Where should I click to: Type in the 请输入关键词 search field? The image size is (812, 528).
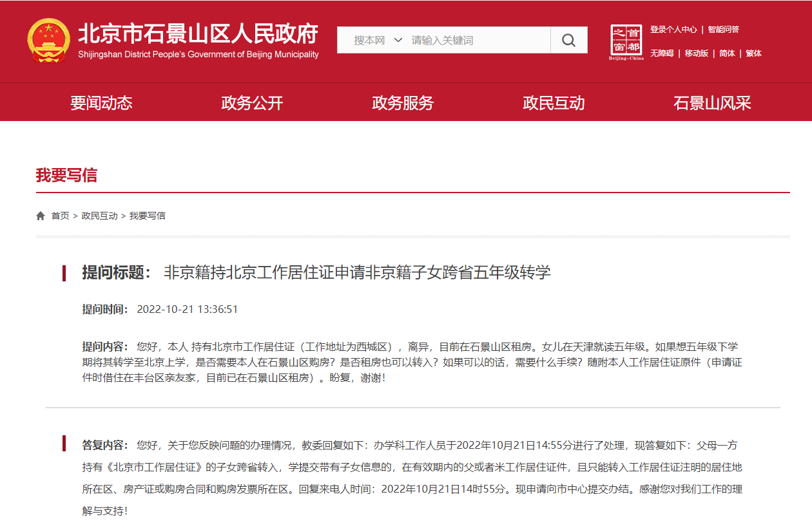(x=477, y=40)
